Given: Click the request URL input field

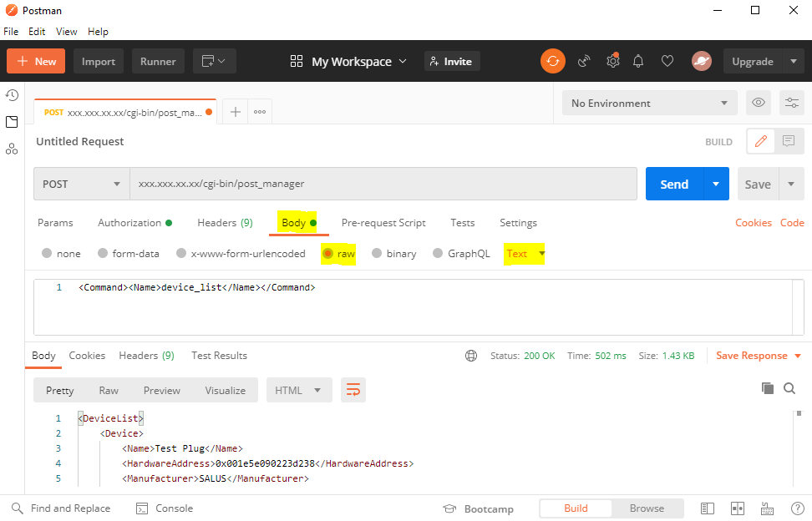Looking at the screenshot, I should 383,184.
